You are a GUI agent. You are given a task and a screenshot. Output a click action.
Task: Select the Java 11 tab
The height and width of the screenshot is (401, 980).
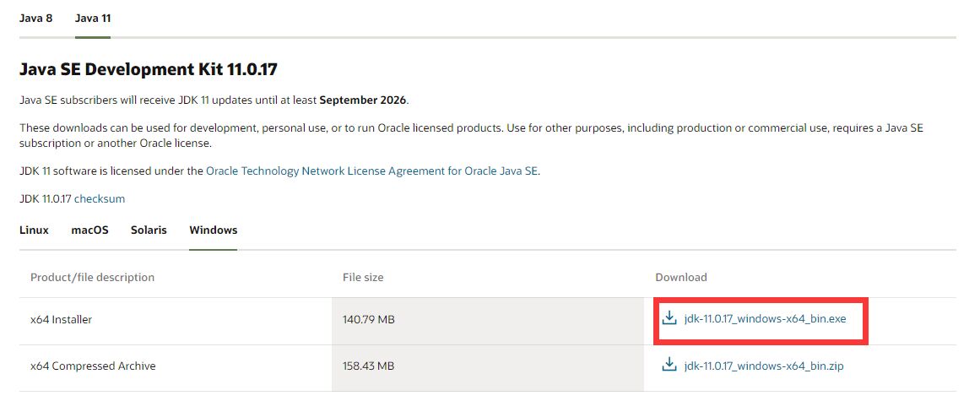[93, 18]
